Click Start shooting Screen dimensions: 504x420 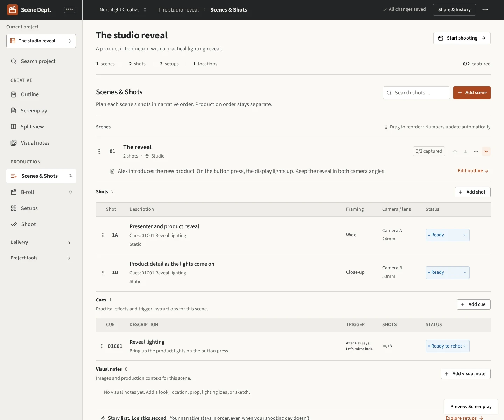click(462, 38)
